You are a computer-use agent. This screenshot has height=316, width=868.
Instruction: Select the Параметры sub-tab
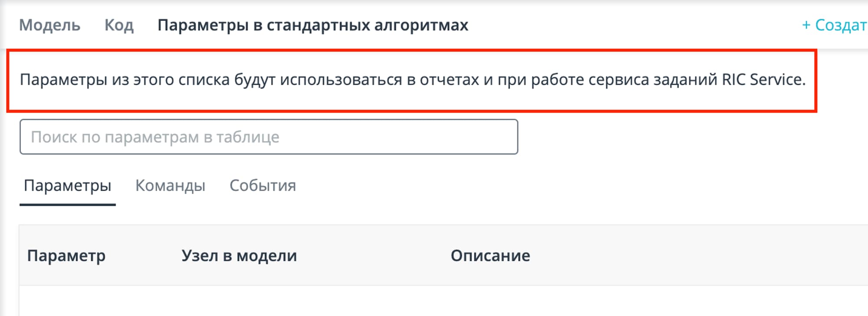[x=67, y=186]
